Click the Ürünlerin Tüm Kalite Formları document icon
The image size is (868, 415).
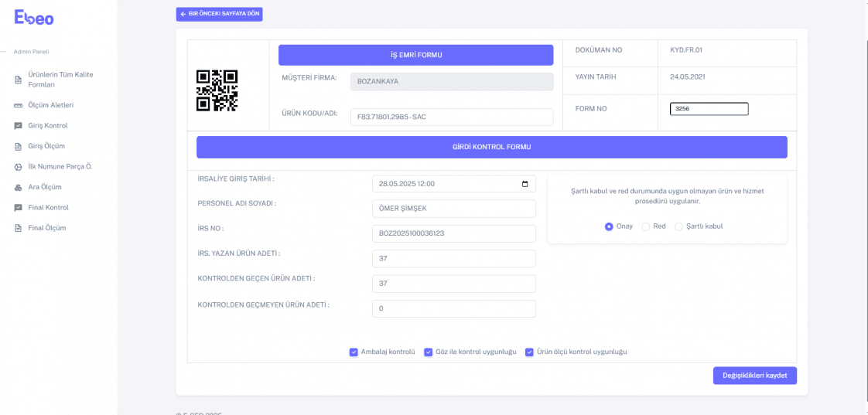[18, 80]
